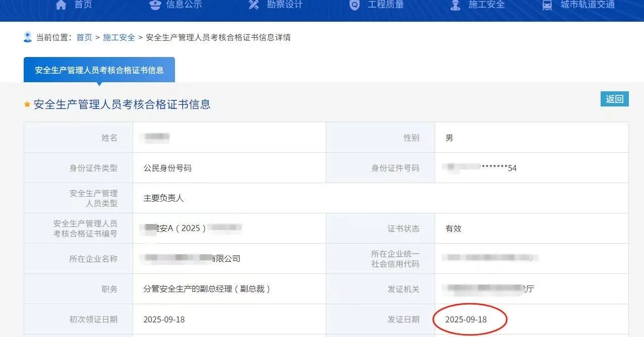Viewport: 644px width, 337px height.
Task: Click the 证书状态 value 有效
Action: [x=453, y=229]
